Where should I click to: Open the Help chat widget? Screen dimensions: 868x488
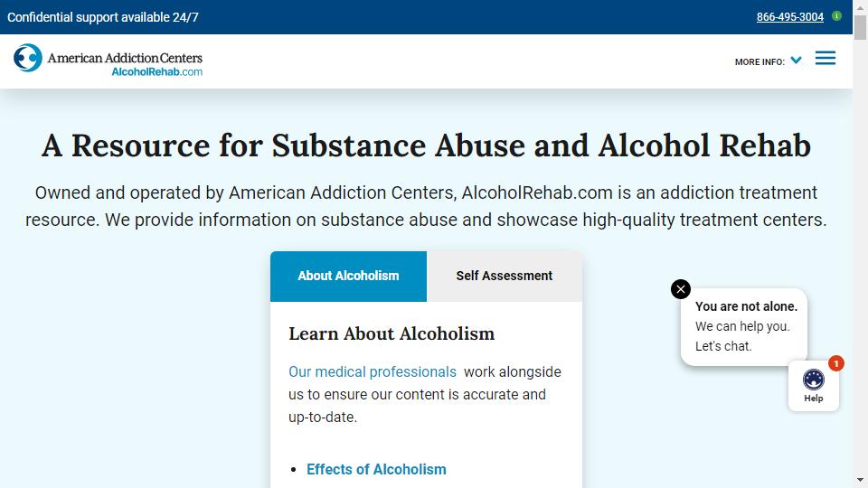(813, 386)
